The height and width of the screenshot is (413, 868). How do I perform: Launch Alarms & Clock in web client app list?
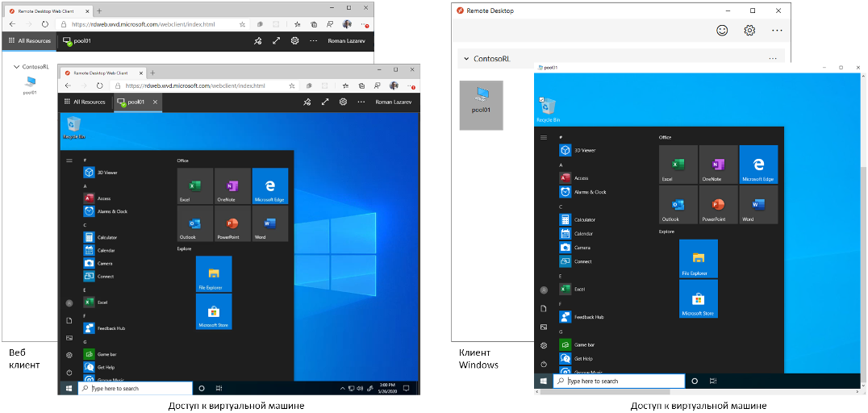pos(105,211)
